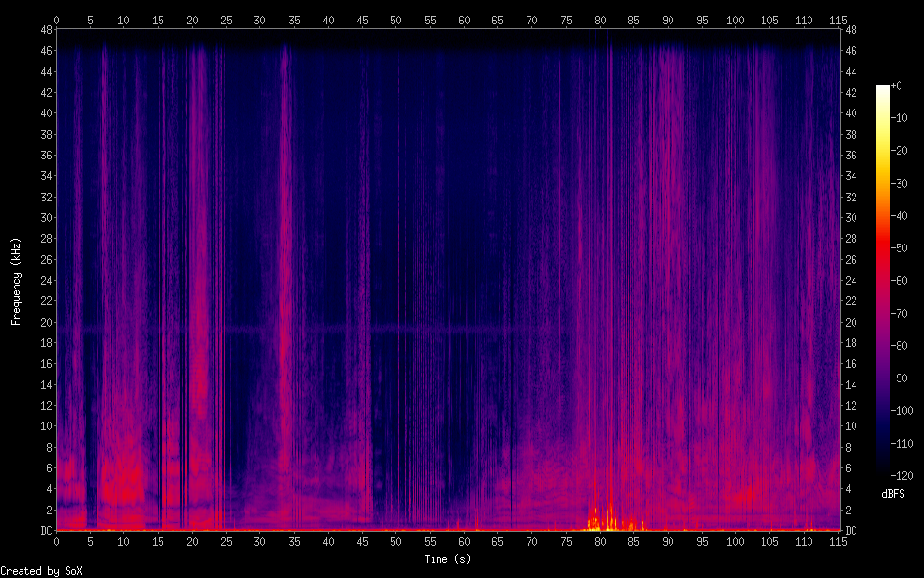Click the 'DC' label on left axis

[43, 531]
